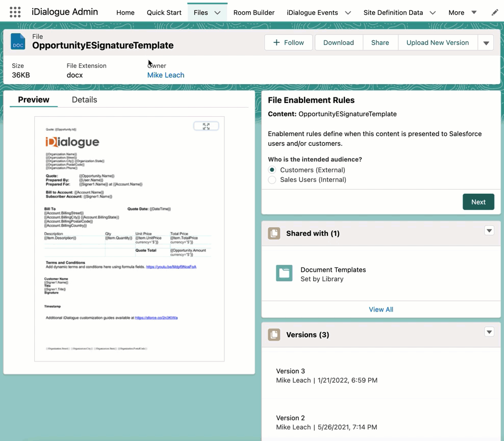The image size is (504, 441).
Task: Open the Site Definition Data dropdown chevron
Action: tap(433, 13)
